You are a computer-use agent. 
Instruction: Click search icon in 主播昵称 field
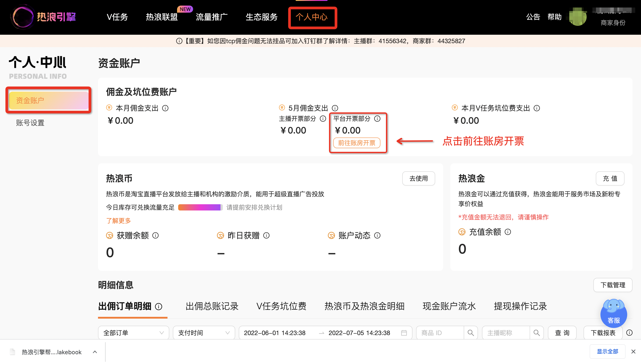click(536, 333)
